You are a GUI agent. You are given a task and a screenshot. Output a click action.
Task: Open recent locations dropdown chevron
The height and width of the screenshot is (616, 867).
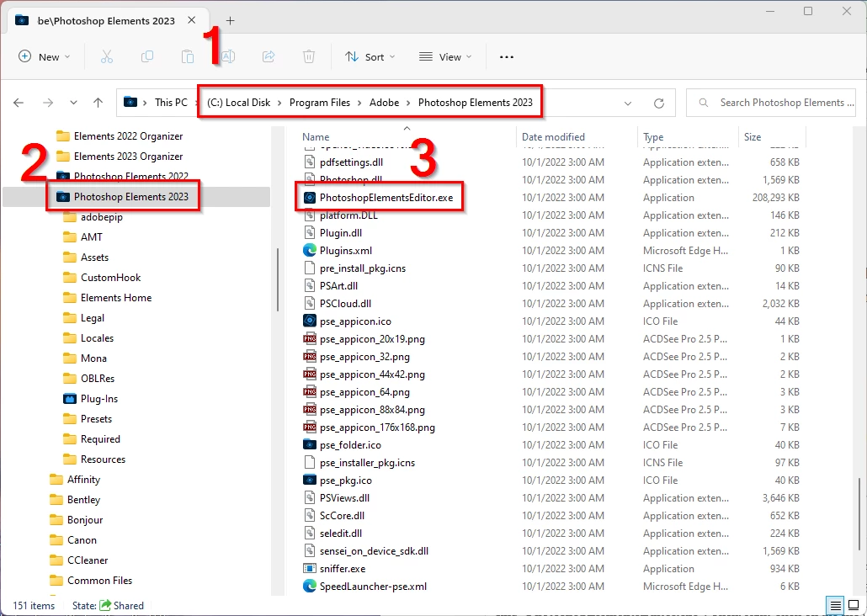tap(73, 103)
